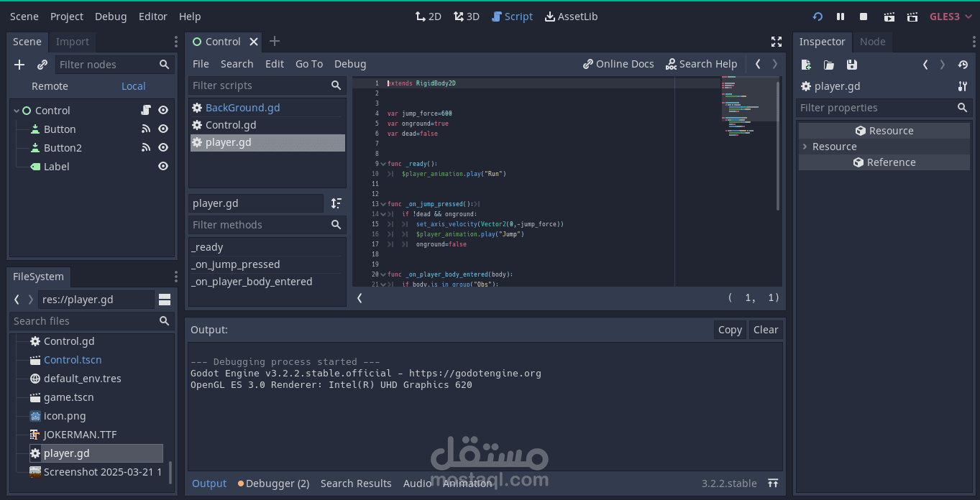
Task: Open script editor File menu
Action: [x=201, y=64]
